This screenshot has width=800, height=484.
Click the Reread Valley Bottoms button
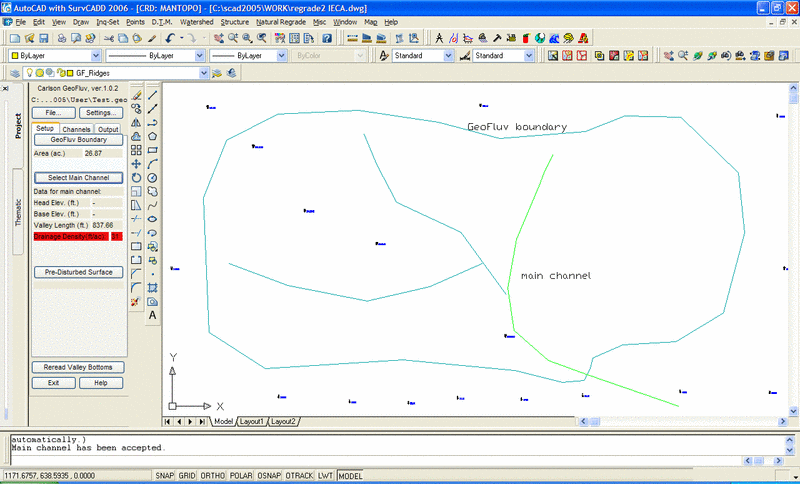coord(78,367)
